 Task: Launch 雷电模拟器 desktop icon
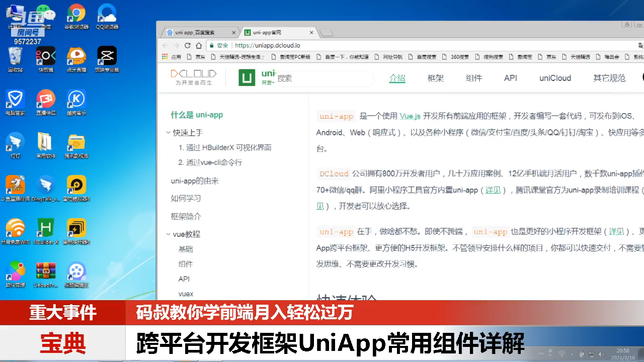tap(76, 184)
